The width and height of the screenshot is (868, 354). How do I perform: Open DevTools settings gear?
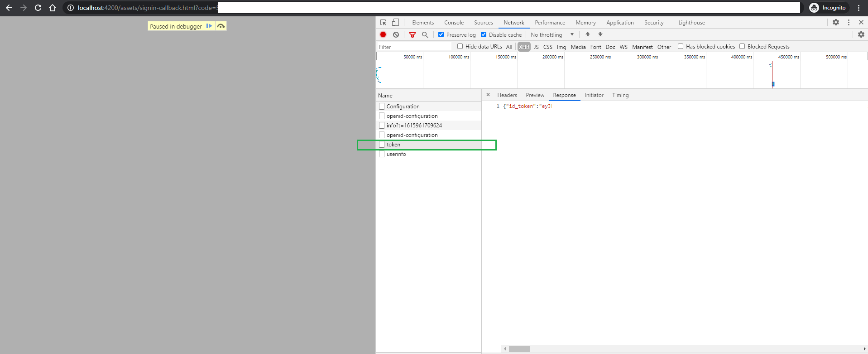pos(836,22)
